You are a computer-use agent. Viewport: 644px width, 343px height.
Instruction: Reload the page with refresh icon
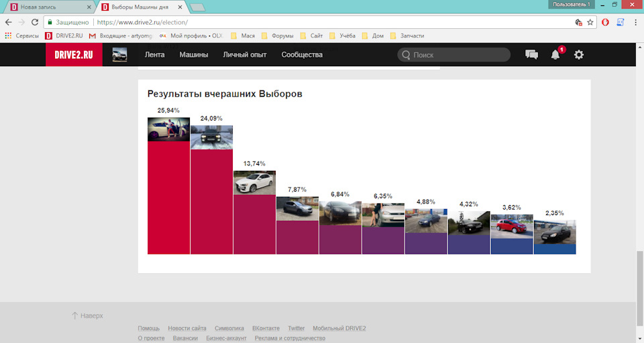click(x=35, y=22)
